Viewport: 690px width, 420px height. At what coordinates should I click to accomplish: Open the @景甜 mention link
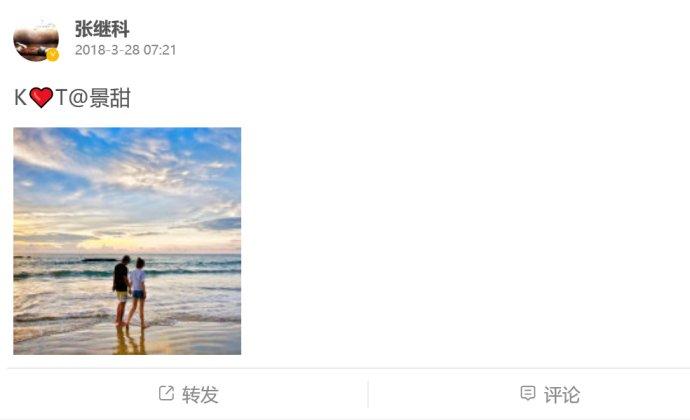pos(100,97)
